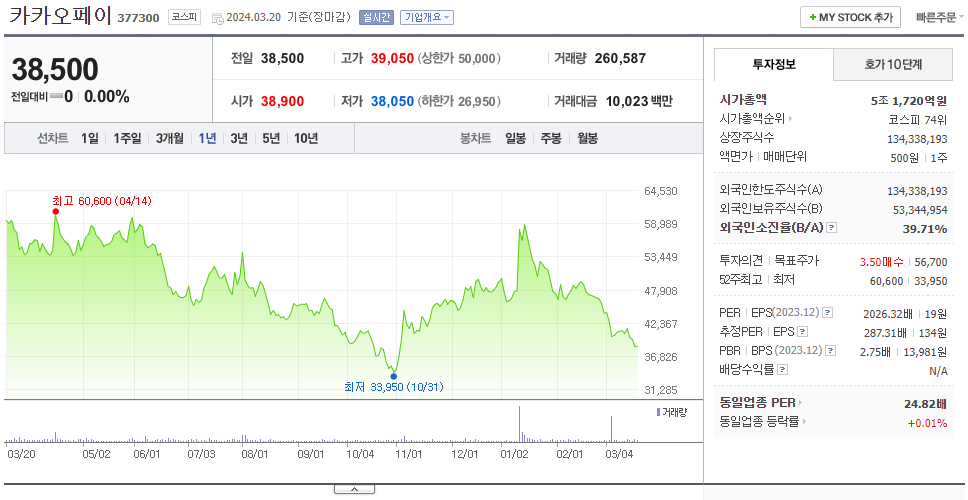The width and height of the screenshot is (968, 500).
Task: Click the 하한가 26,950 limit text
Action: click(x=459, y=101)
